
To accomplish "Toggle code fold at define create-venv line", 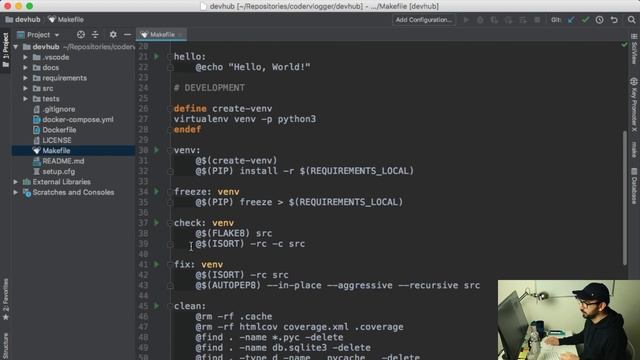I will (x=170, y=109).
